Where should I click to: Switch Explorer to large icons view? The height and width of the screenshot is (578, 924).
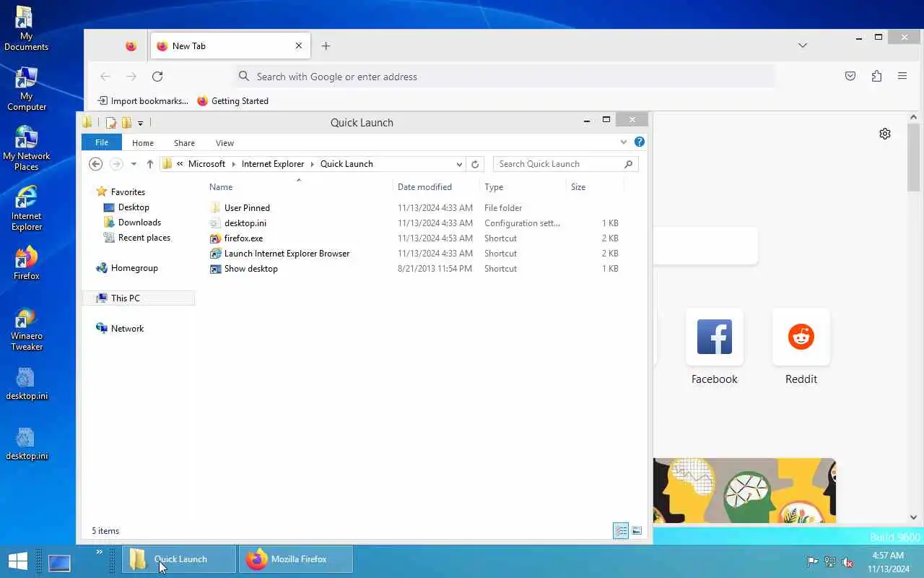point(637,531)
